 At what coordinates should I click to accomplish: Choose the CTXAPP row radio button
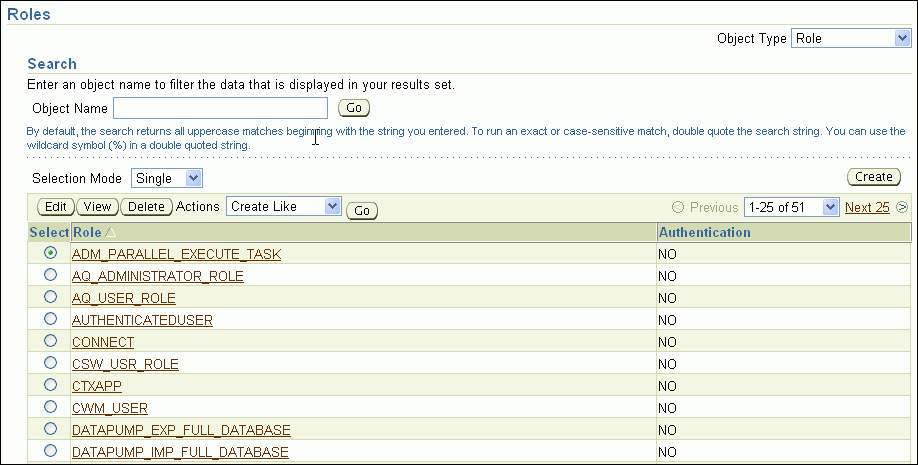pos(50,385)
